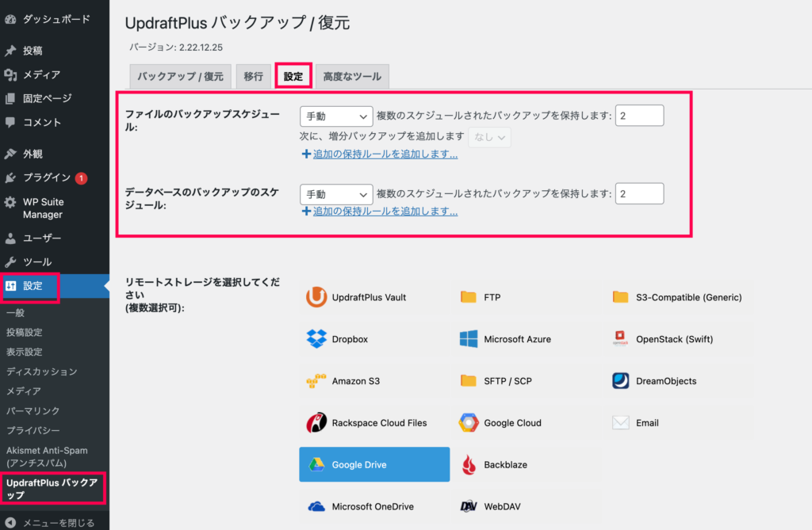Open the incremental backup なし dropdown

point(489,137)
